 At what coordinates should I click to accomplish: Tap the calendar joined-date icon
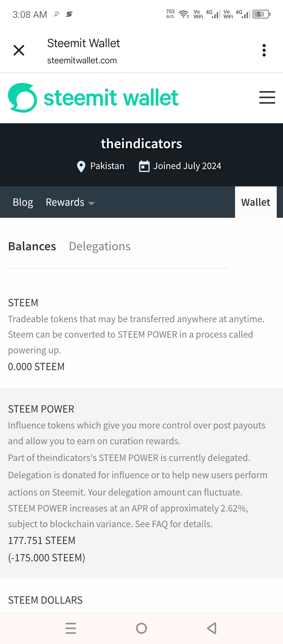(144, 166)
